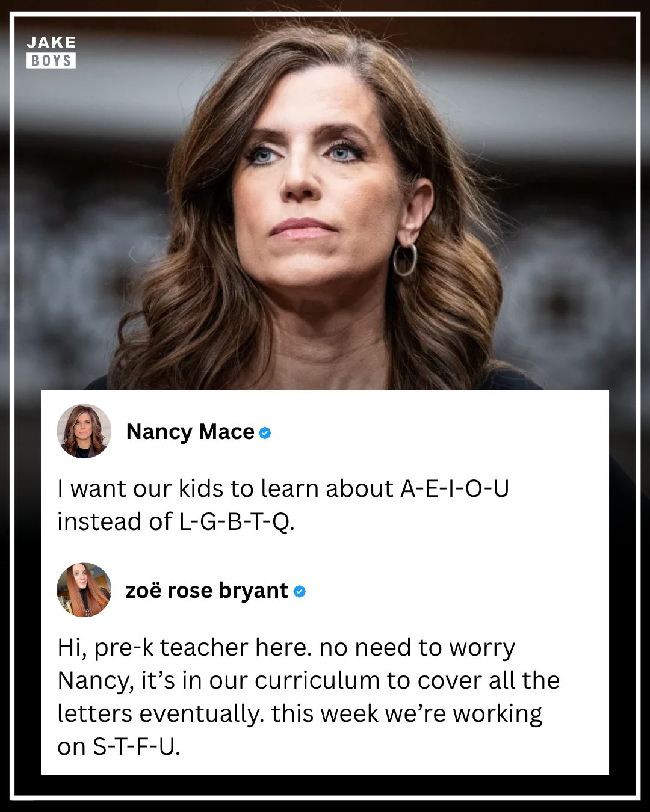Click the boxed word BOYS in logo
Image resolution: width=650 pixels, height=812 pixels.
coord(51,61)
